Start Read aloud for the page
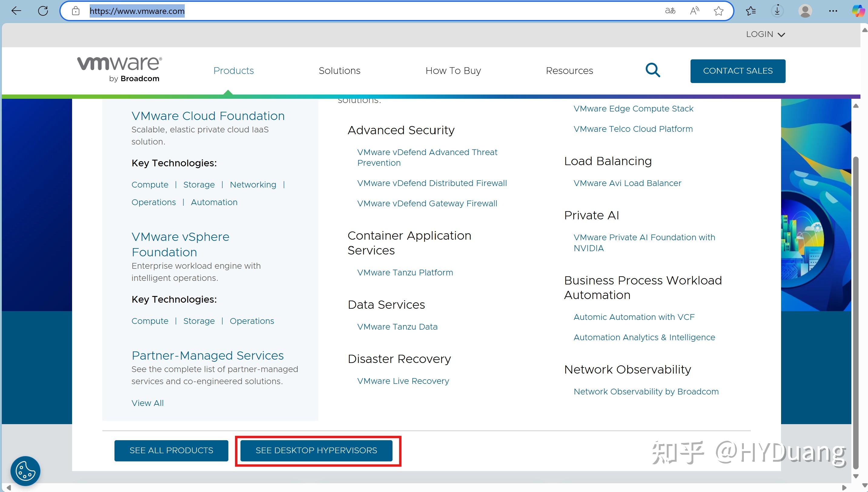Viewport: 868px width, 492px height. coord(694,11)
